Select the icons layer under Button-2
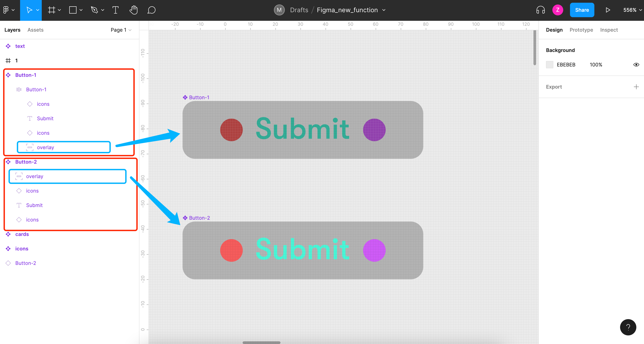The width and height of the screenshot is (644, 344). click(32, 191)
